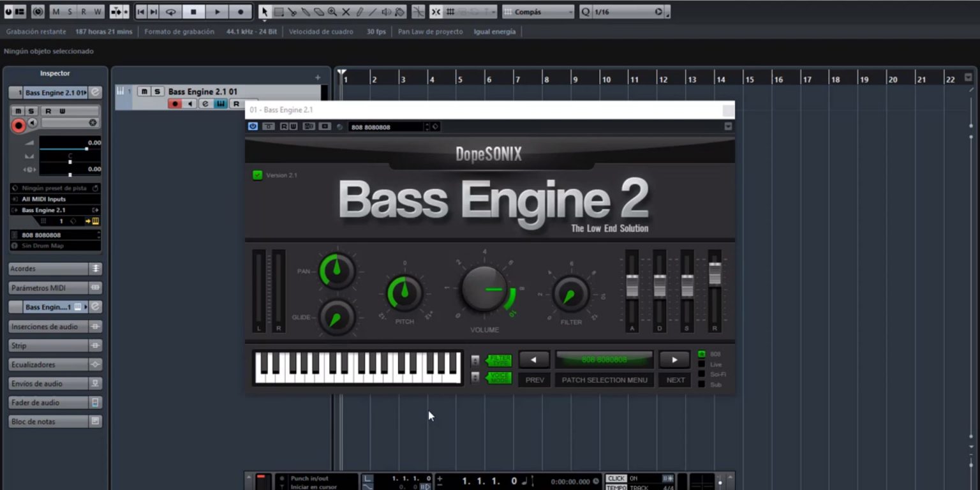
Task: Select the Mute tool with speaker icon
Action: [x=387, y=11]
